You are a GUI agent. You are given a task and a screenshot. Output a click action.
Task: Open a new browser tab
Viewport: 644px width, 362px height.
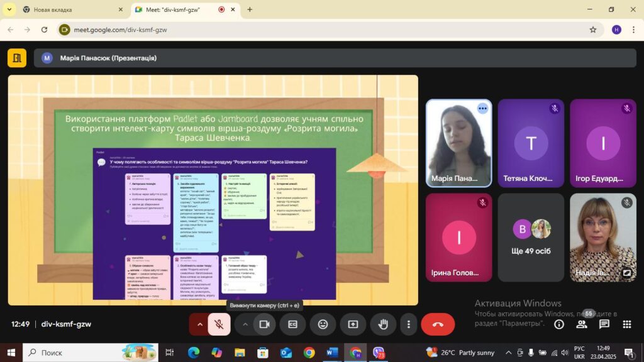pos(250,9)
